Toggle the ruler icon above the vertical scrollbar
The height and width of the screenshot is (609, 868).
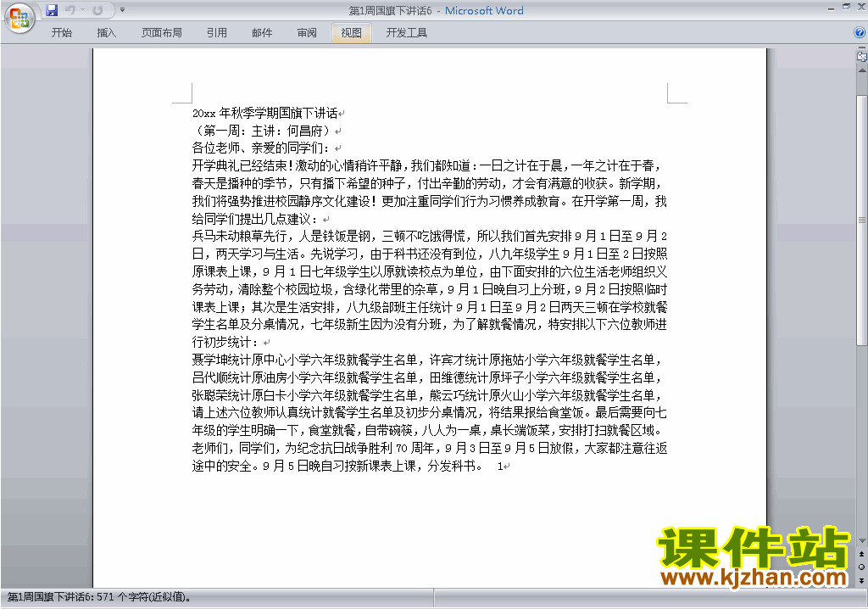click(x=862, y=57)
